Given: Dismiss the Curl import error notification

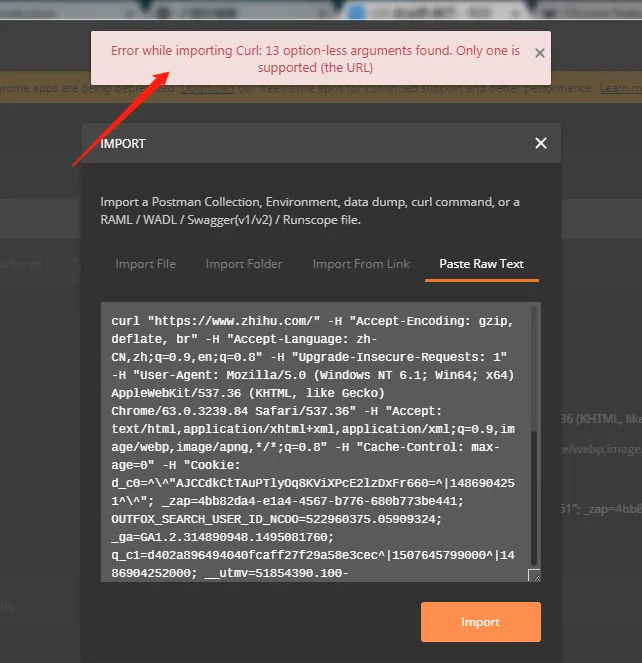Looking at the screenshot, I should 539,53.
